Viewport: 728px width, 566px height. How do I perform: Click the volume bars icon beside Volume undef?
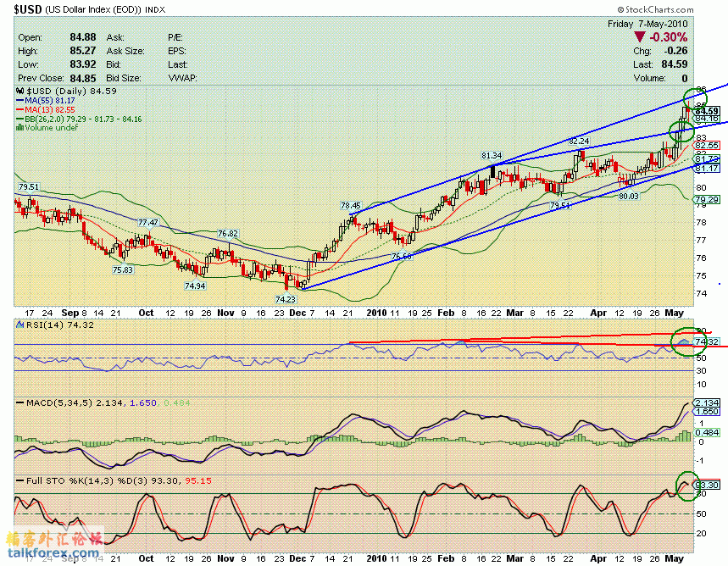(20, 127)
